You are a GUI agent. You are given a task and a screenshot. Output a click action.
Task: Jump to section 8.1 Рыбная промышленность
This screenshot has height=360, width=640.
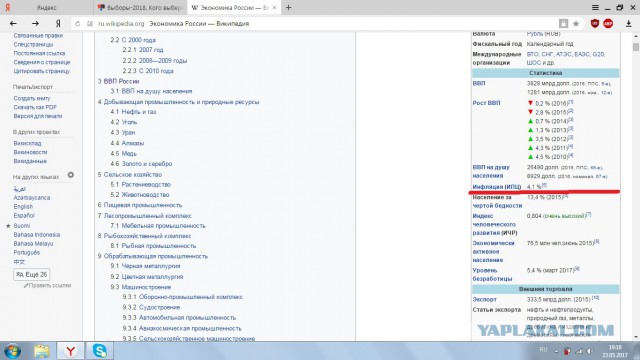pyautogui.click(x=153, y=246)
